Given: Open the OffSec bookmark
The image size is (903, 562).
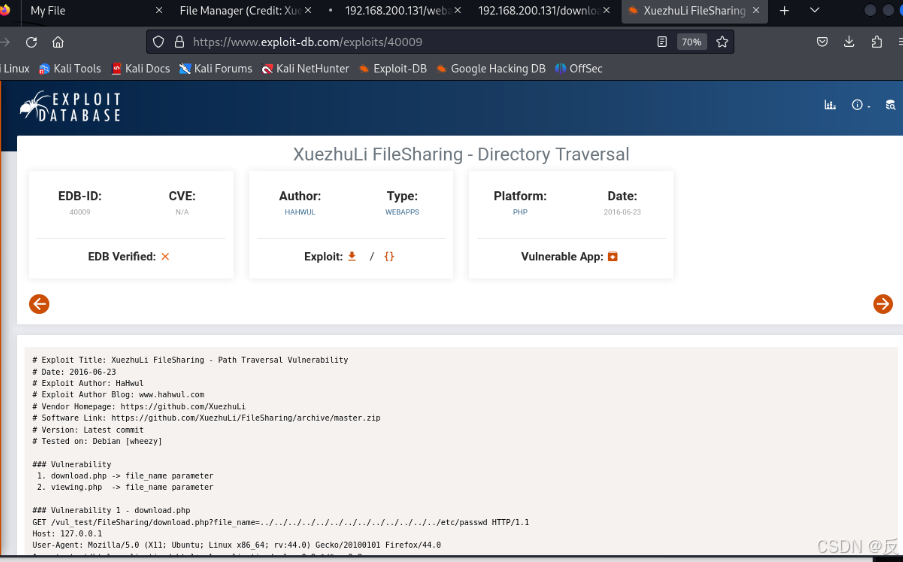Looking at the screenshot, I should [x=579, y=69].
